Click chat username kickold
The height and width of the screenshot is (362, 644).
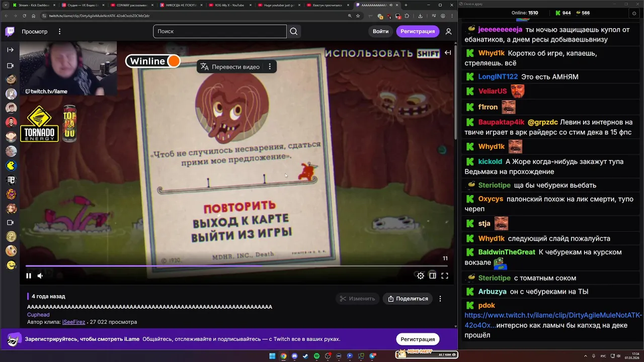tap(490, 161)
